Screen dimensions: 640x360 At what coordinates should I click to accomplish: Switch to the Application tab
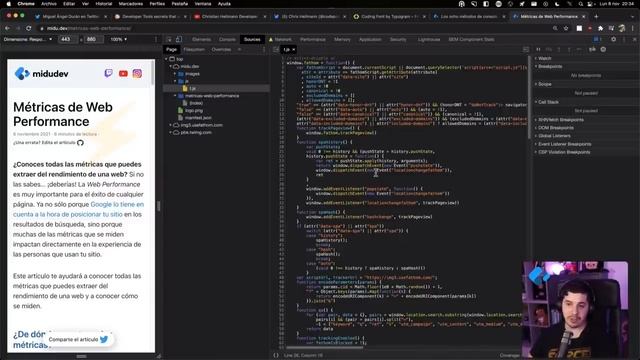(x=370, y=40)
